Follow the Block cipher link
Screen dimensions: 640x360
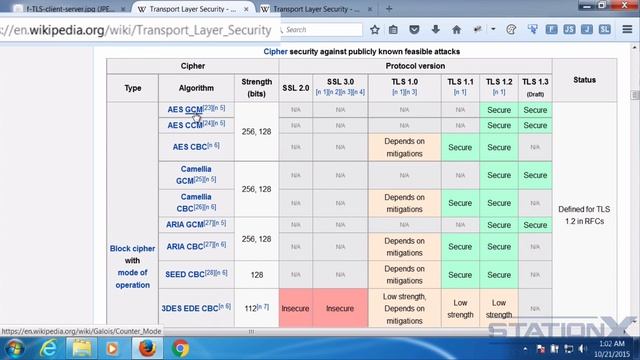coord(132,249)
